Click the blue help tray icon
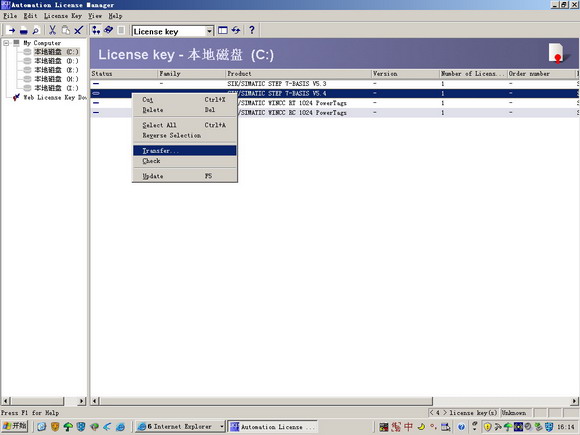 point(461,427)
